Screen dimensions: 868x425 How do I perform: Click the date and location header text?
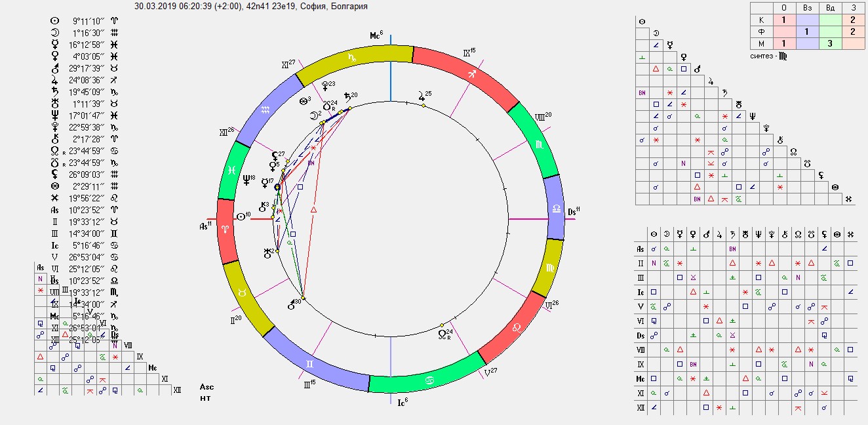click(250, 7)
